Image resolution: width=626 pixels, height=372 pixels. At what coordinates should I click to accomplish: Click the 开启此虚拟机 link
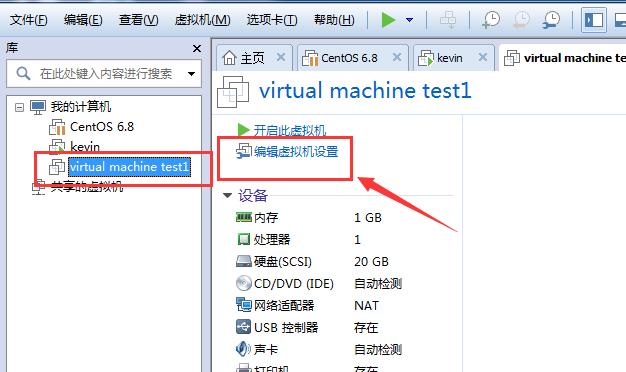[x=290, y=130]
